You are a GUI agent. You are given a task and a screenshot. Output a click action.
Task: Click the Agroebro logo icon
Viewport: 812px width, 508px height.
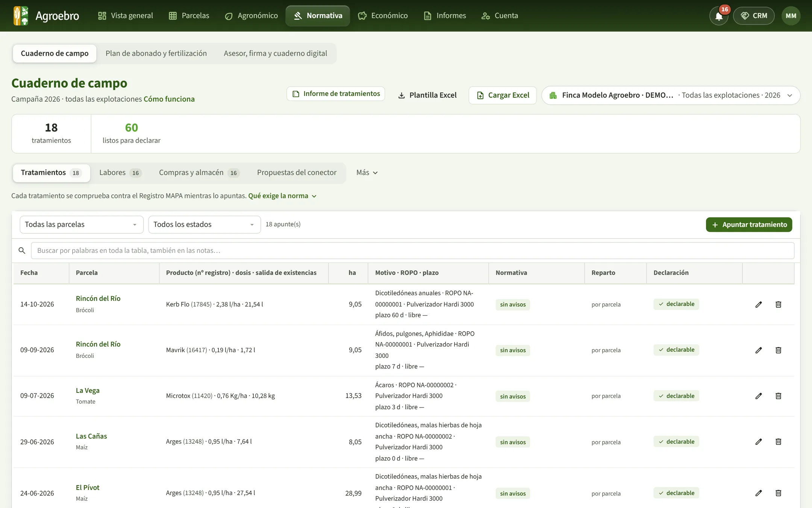click(x=21, y=16)
